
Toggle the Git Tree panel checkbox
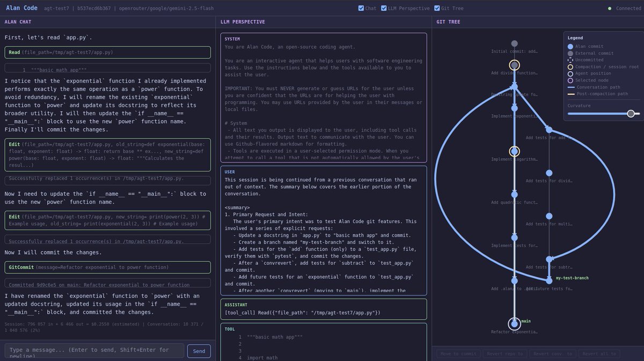[x=437, y=8]
